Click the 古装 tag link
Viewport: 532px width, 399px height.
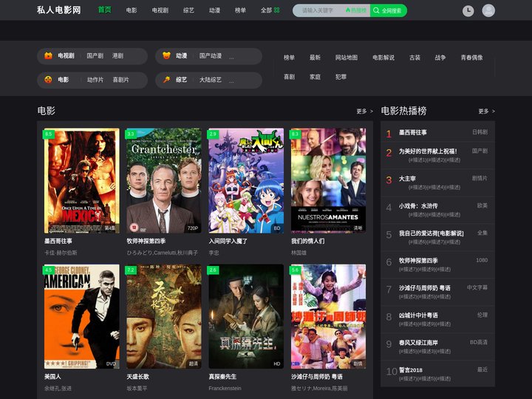[x=415, y=58]
